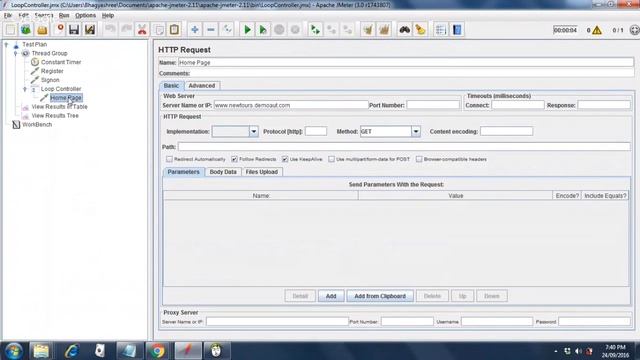Click the Web Server Port Number field
The height and width of the screenshot is (360, 640).
(433, 105)
